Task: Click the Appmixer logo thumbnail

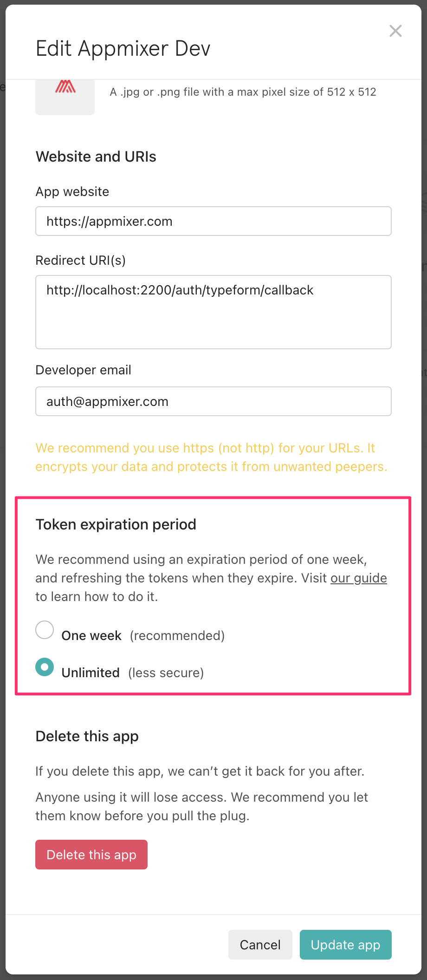Action: point(65,95)
